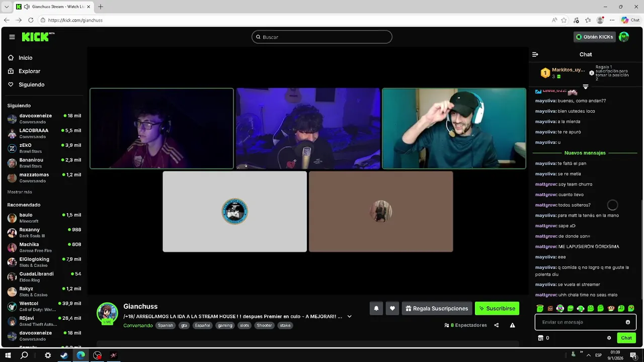The height and width of the screenshot is (362, 644).
Task: Click the browser address bar URL
Action: click(75, 20)
